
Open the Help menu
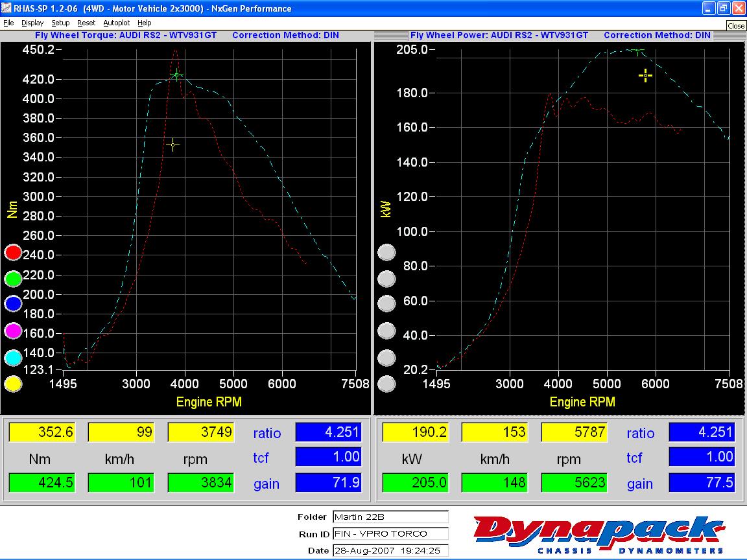click(x=144, y=23)
